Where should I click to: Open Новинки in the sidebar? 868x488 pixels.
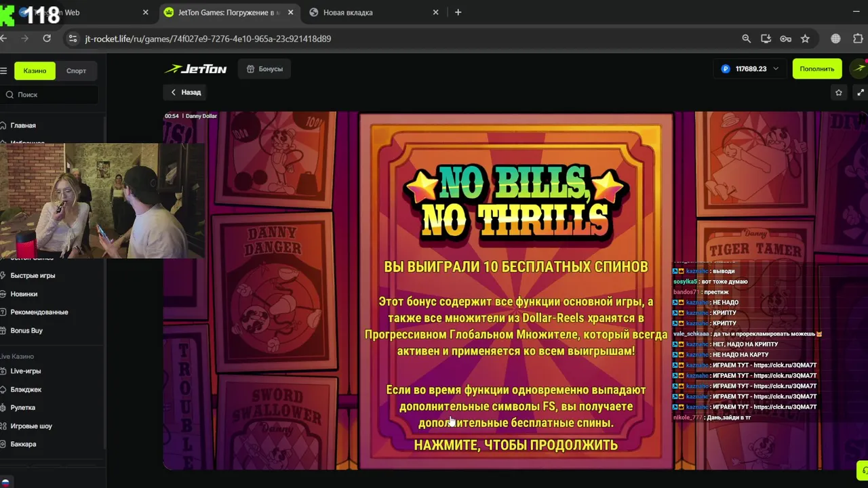click(24, 294)
